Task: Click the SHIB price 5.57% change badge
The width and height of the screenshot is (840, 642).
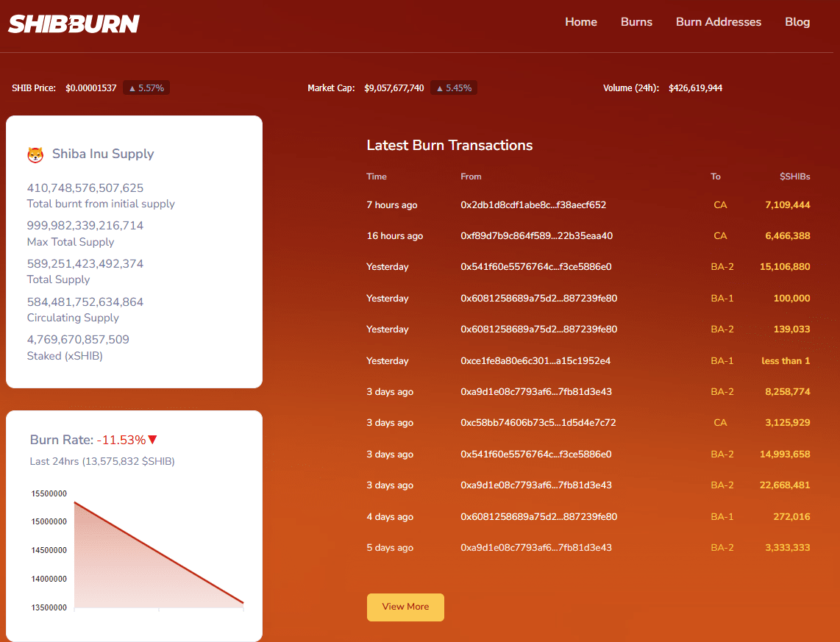Action: click(146, 88)
